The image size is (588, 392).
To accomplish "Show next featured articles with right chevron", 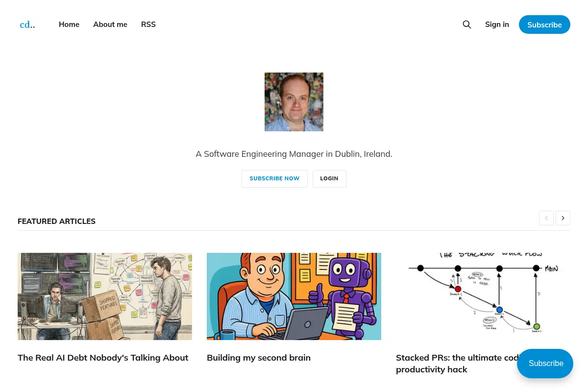I will (563, 218).
